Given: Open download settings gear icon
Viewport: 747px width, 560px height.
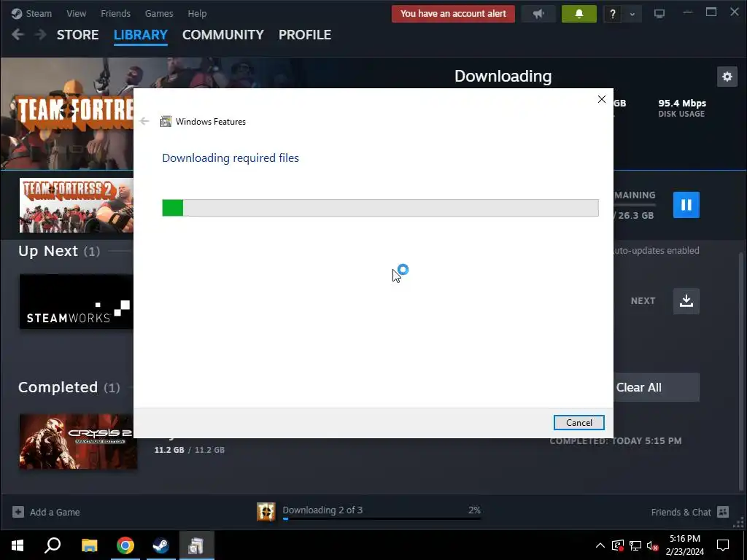Looking at the screenshot, I should [x=727, y=77].
